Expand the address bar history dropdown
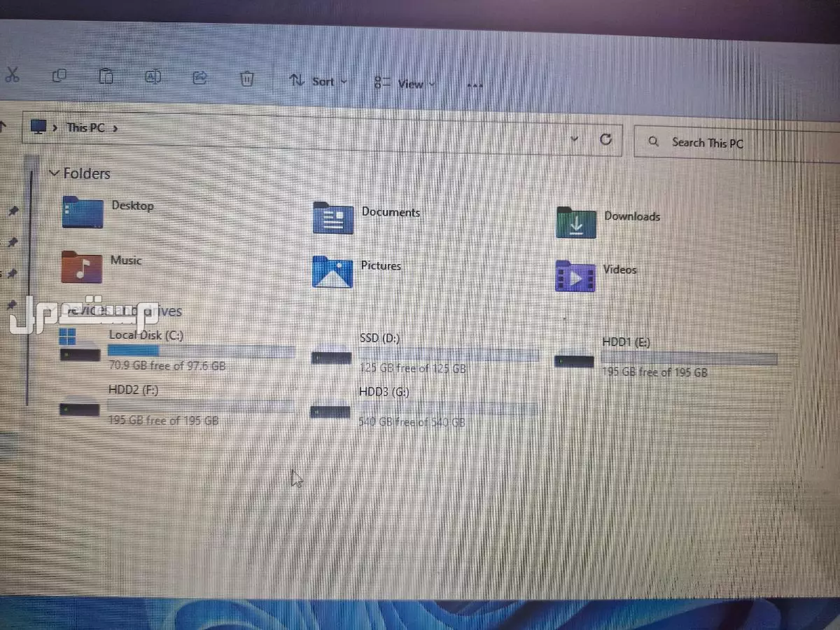The height and width of the screenshot is (630, 840). point(575,139)
